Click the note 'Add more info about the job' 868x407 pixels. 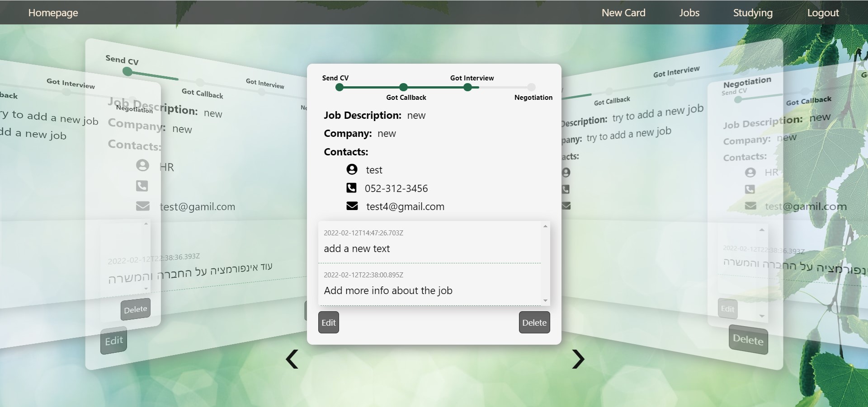(x=388, y=290)
